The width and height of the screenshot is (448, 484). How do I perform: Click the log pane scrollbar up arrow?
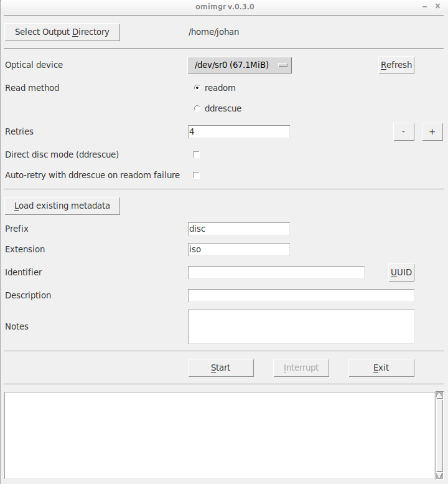[439, 395]
